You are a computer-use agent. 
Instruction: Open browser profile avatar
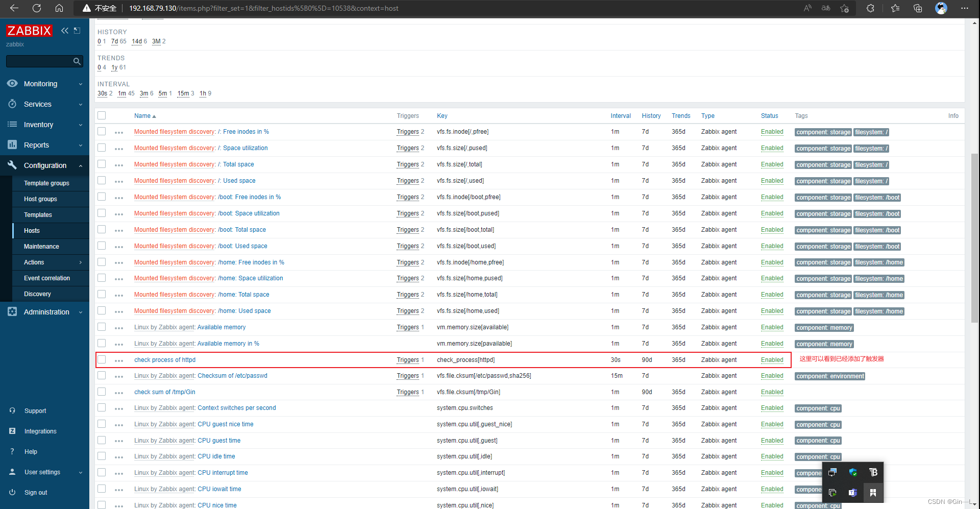pyautogui.click(x=941, y=8)
